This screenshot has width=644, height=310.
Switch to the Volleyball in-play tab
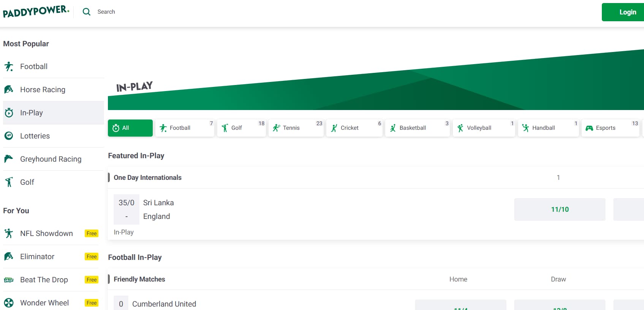[x=484, y=128]
